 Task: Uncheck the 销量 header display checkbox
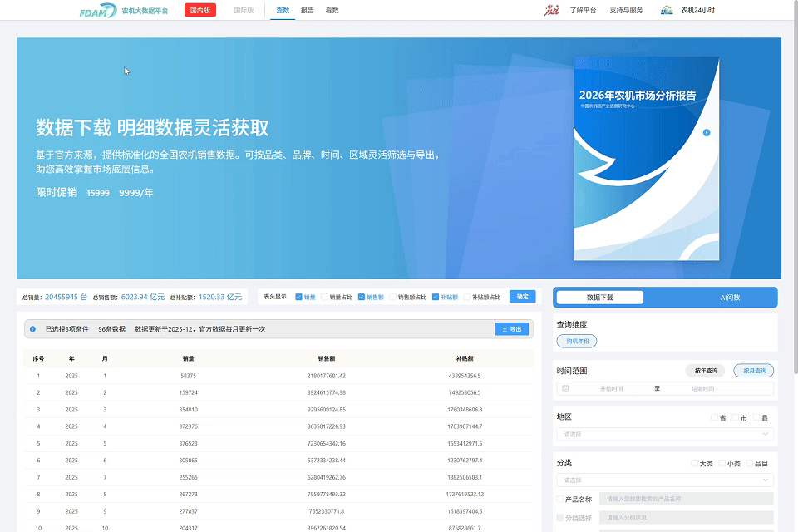(x=299, y=297)
